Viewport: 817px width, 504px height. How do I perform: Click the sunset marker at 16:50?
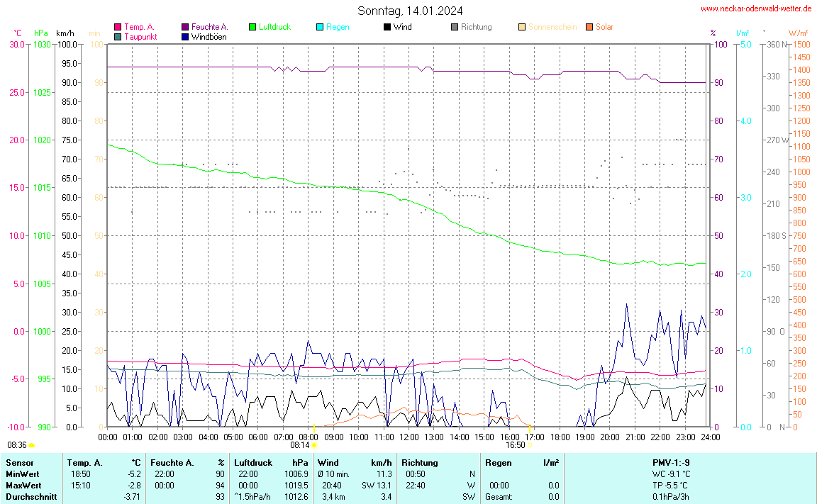click(529, 445)
